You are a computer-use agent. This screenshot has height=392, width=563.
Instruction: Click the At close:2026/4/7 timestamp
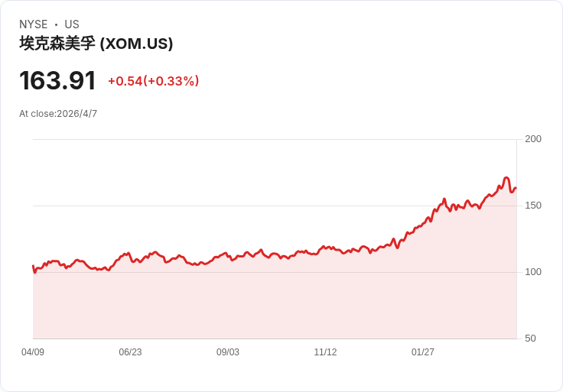(x=58, y=114)
